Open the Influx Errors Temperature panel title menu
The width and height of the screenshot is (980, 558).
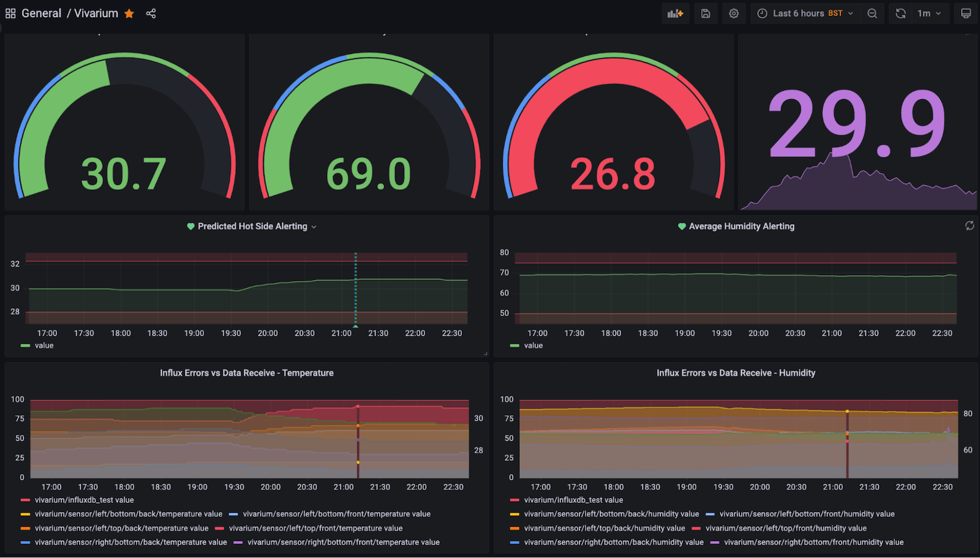246,372
